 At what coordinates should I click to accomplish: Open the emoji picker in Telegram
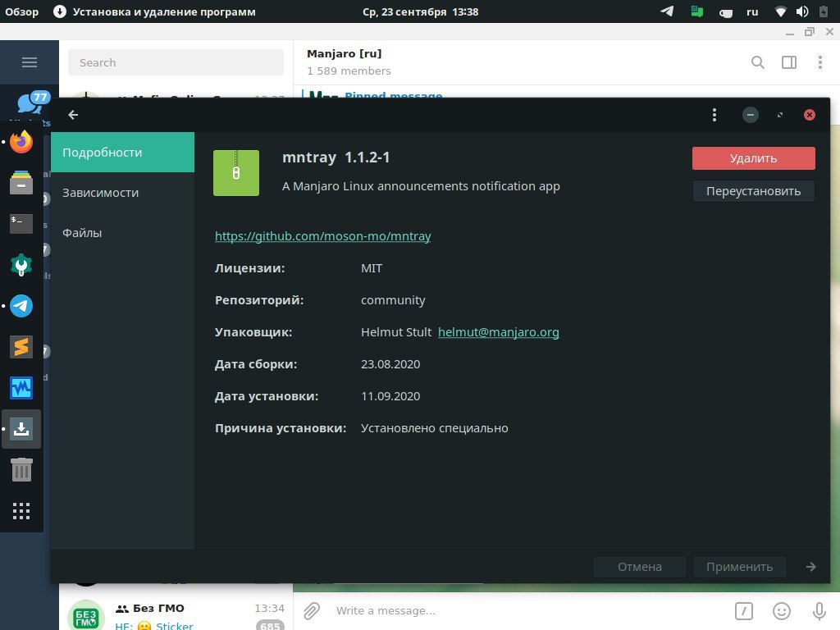(782, 610)
